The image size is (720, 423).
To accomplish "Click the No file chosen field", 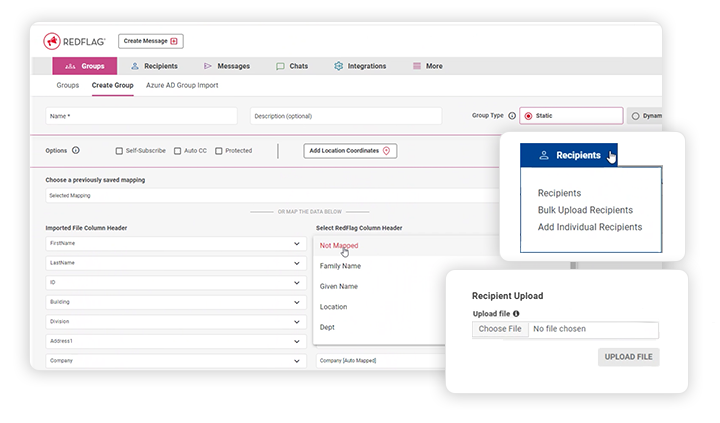I will [x=593, y=329].
